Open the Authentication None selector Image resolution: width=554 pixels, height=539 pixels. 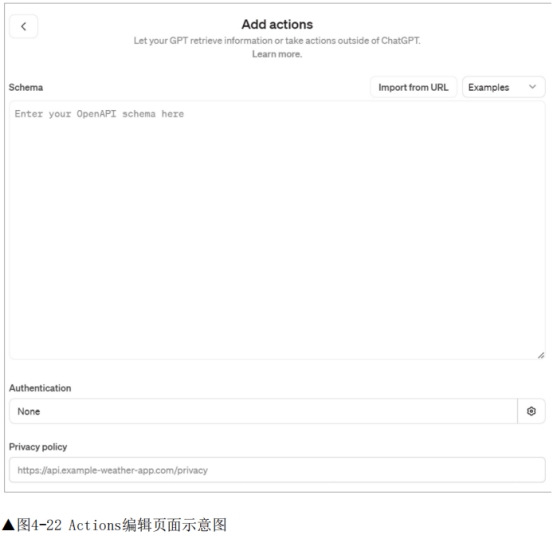click(263, 411)
